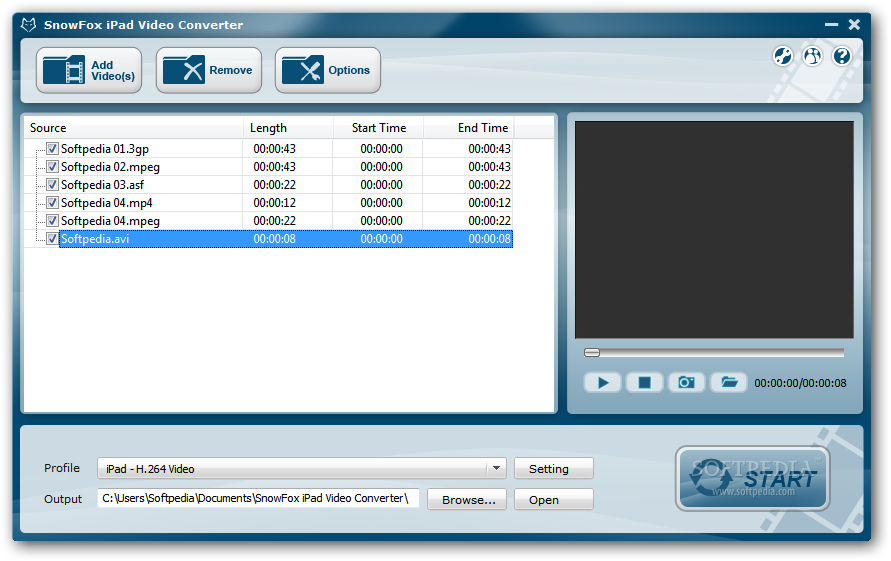This screenshot has height=561, width=891.
Task: Stop the video preview
Action: coord(644,383)
